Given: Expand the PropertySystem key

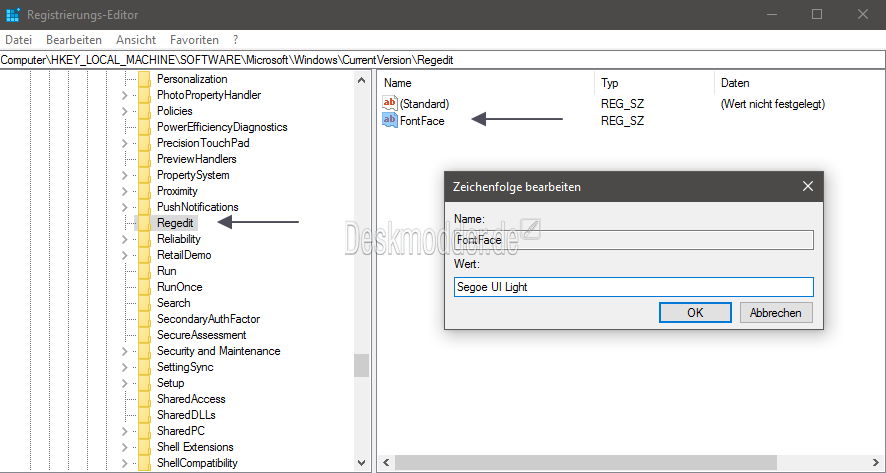Looking at the screenshot, I should pos(124,175).
